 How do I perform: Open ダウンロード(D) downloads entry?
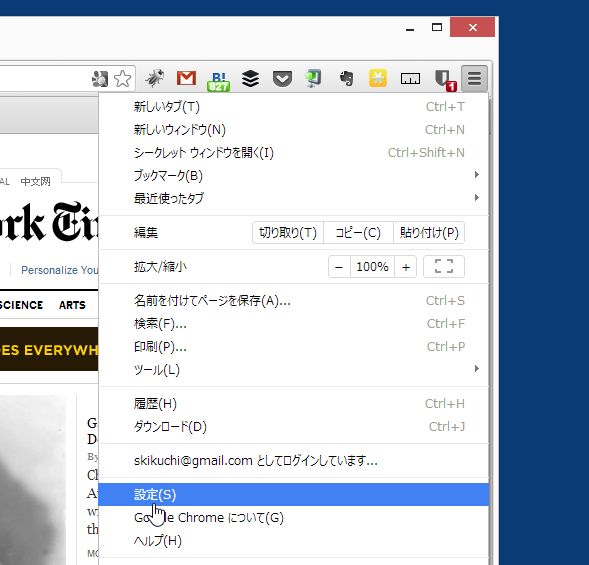[x=294, y=427]
